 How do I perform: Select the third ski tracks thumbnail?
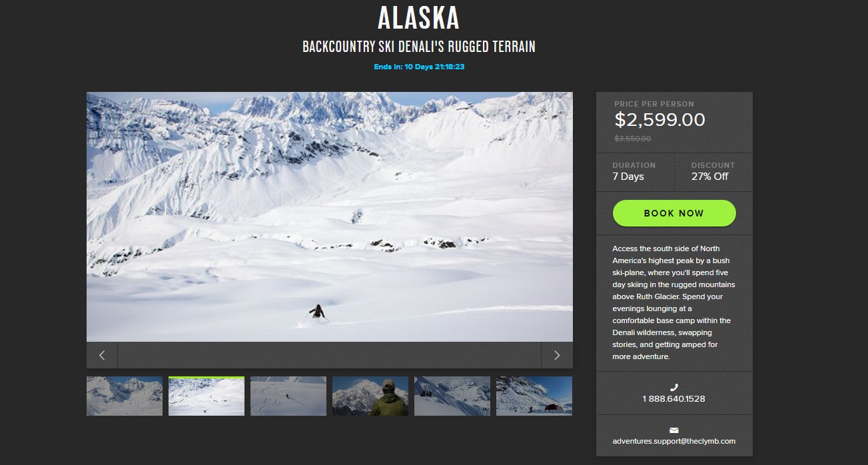pos(288,396)
